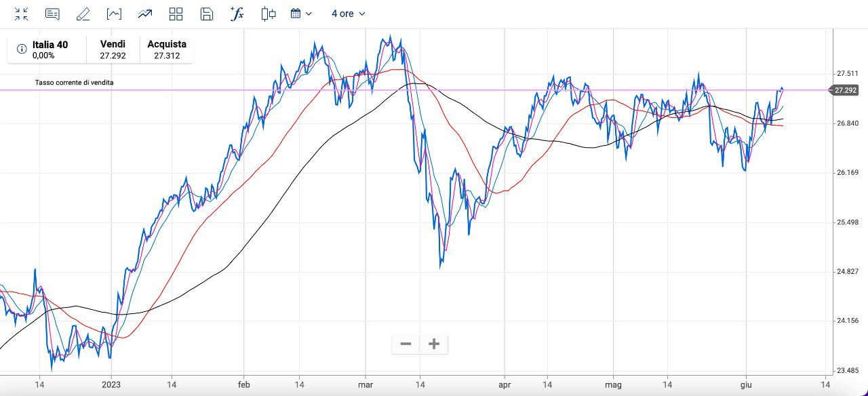Click the bracketed line chart icon
Image resolution: width=868 pixels, height=396 pixels.
pos(114,14)
